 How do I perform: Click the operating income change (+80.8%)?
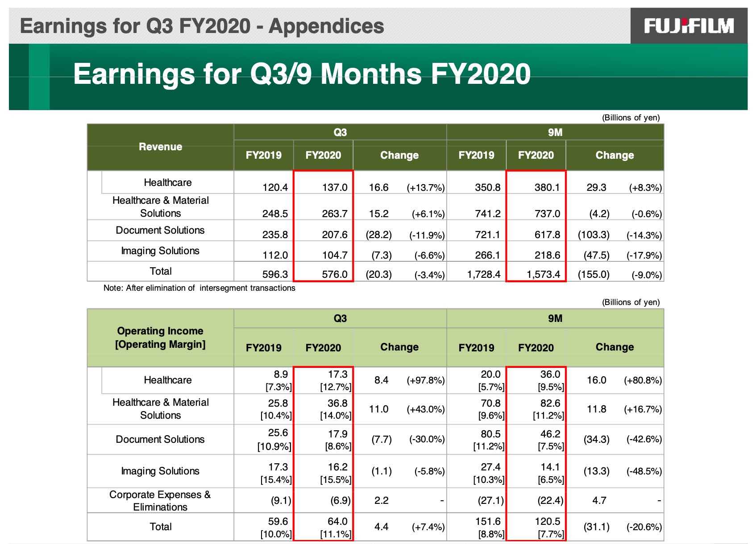(643, 380)
